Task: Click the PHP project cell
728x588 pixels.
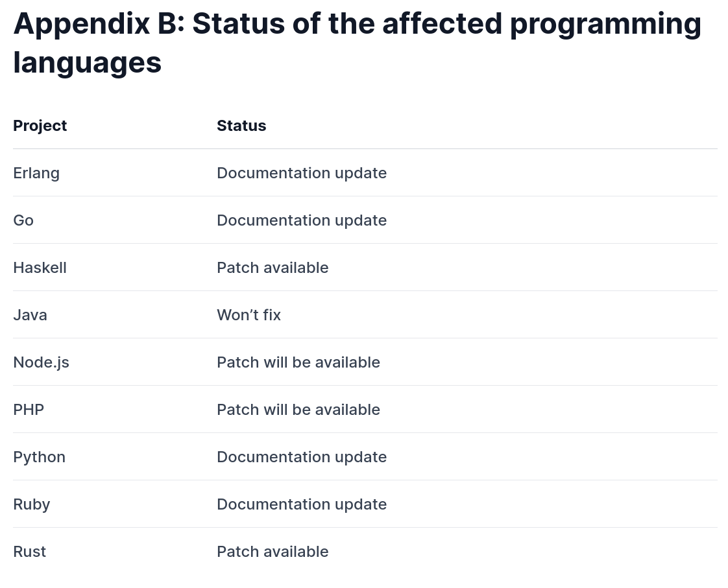Action: [x=29, y=410]
